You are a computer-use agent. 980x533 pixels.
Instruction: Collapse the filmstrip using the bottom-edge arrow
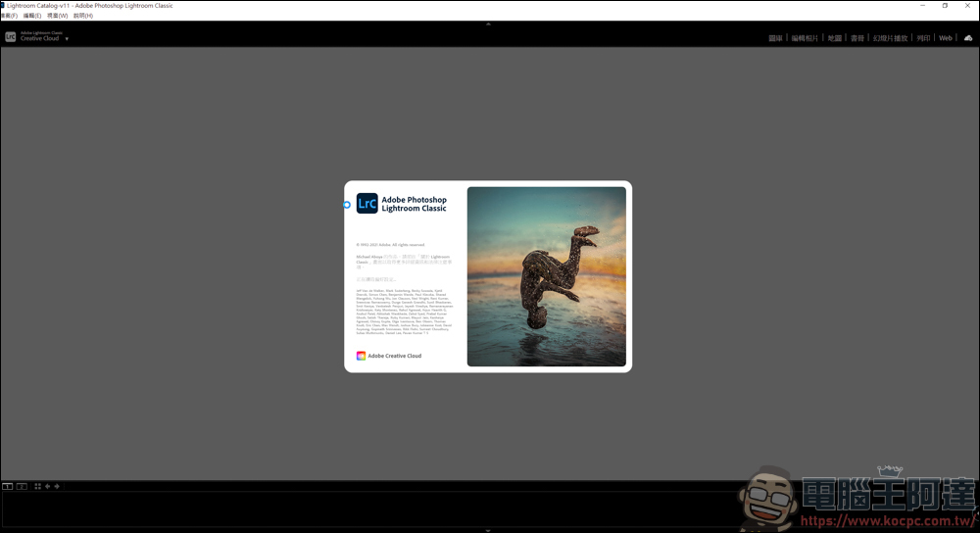pyautogui.click(x=488, y=530)
